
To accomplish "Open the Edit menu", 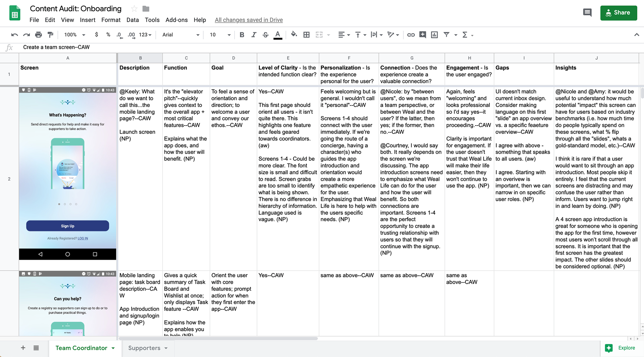I will pyautogui.click(x=50, y=20).
